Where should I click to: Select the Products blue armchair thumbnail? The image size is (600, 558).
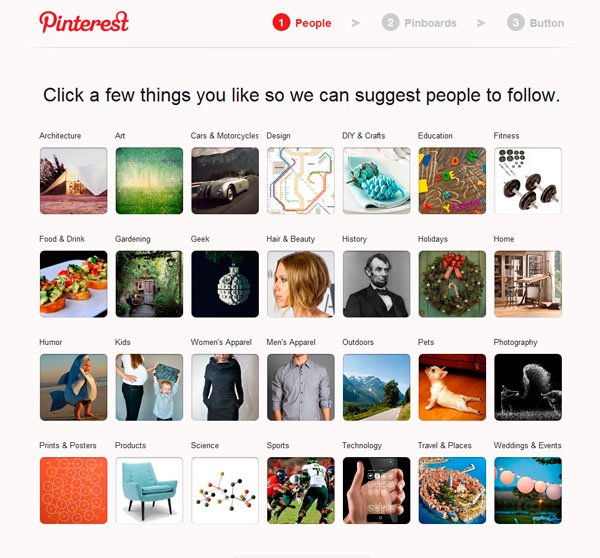click(x=149, y=491)
